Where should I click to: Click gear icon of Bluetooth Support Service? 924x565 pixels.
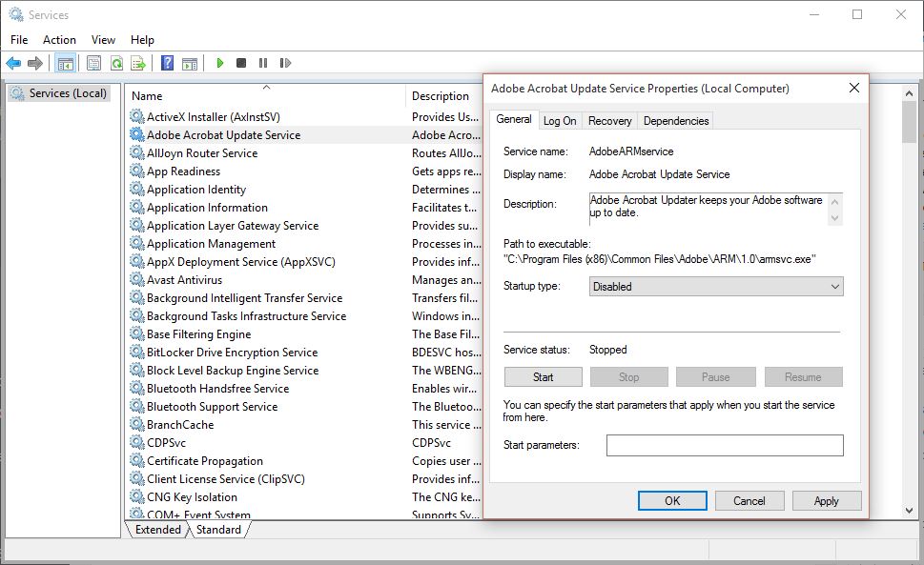point(136,406)
